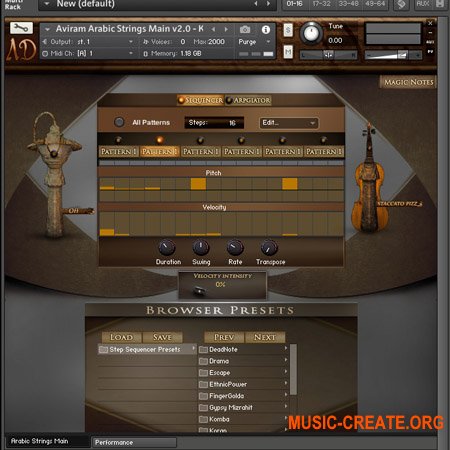Open the instrument name dropdown arrow

[47, 30]
